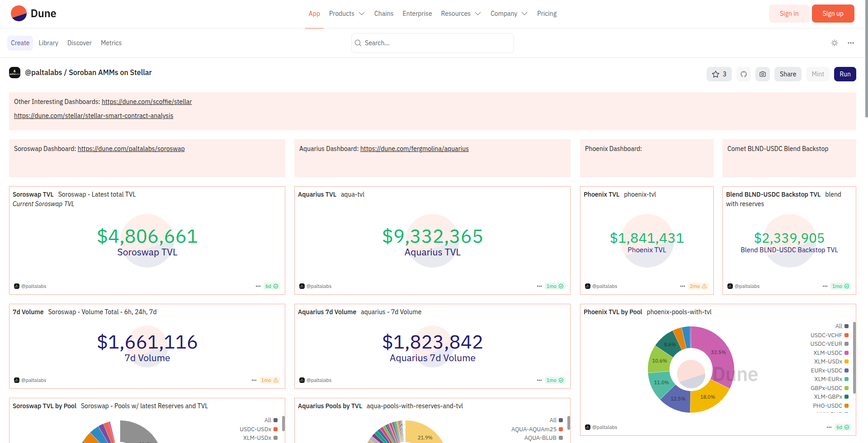This screenshot has height=443, width=868.
Task: Click the paltalabs avatar next to dashboard title
Action: click(x=15, y=73)
